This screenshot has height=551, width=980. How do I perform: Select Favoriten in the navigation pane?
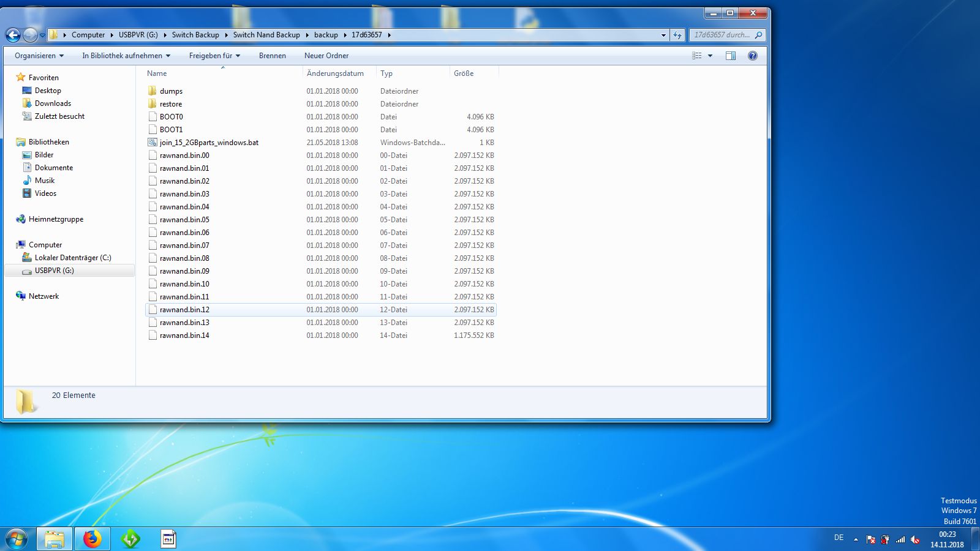[43, 78]
